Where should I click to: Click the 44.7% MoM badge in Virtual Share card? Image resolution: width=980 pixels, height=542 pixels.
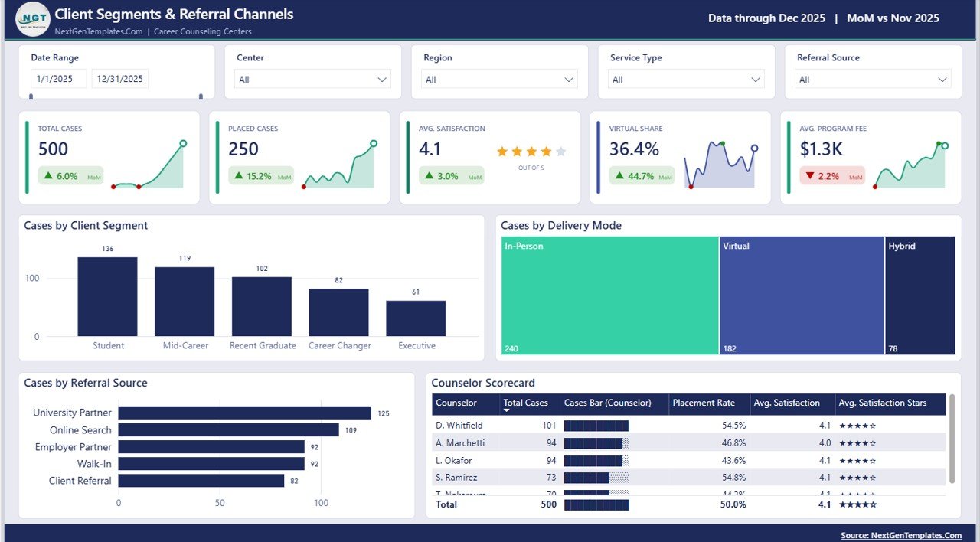642,176
